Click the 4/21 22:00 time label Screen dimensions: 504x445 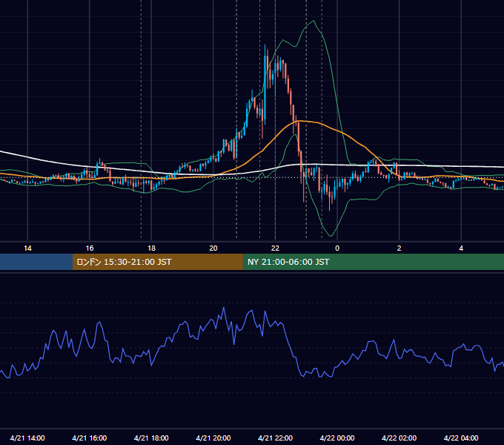click(x=275, y=438)
